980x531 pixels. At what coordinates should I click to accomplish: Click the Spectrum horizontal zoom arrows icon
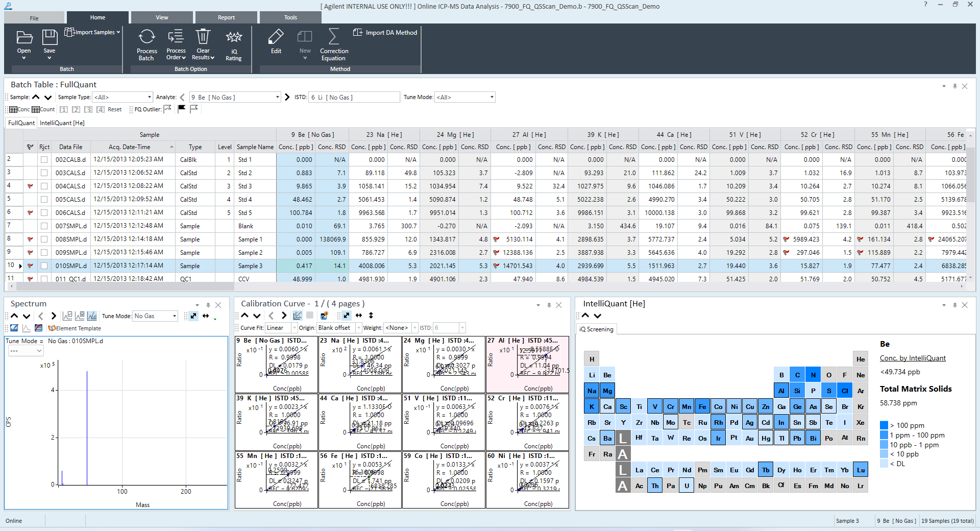(x=206, y=316)
